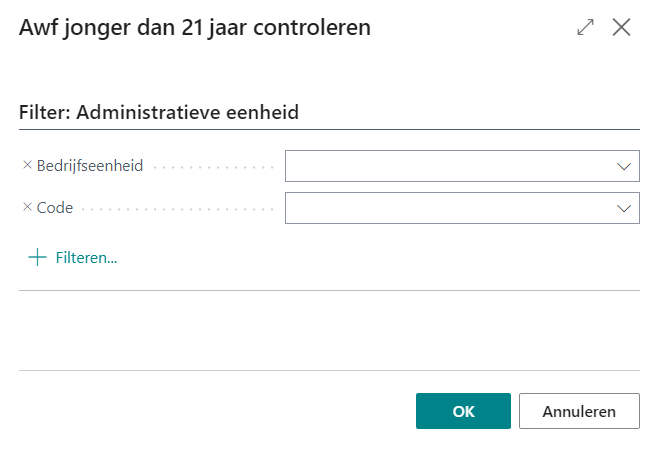The width and height of the screenshot is (663, 451).
Task: Expand the dialog to full screen
Action: [586, 28]
